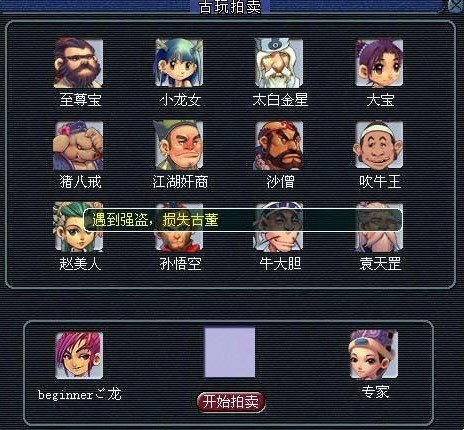
Task: Click the 遇到强盗 notification tooltip
Action: click(x=243, y=220)
